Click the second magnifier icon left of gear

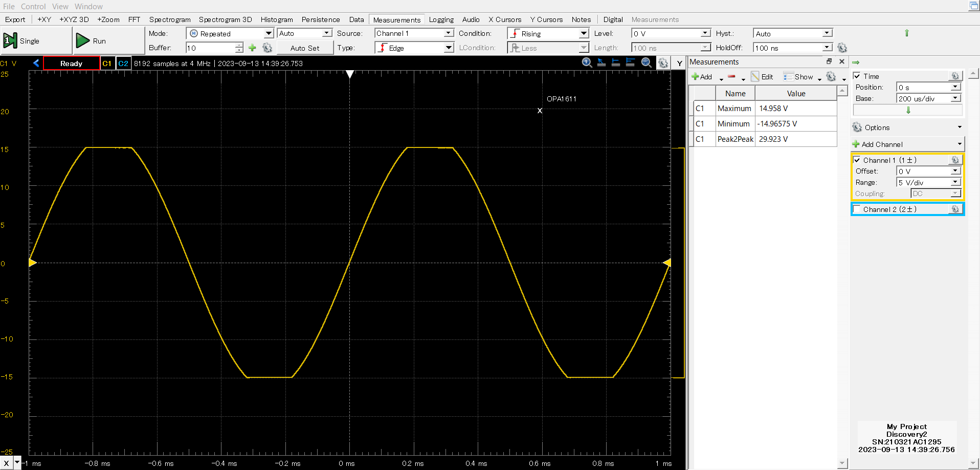click(647, 62)
